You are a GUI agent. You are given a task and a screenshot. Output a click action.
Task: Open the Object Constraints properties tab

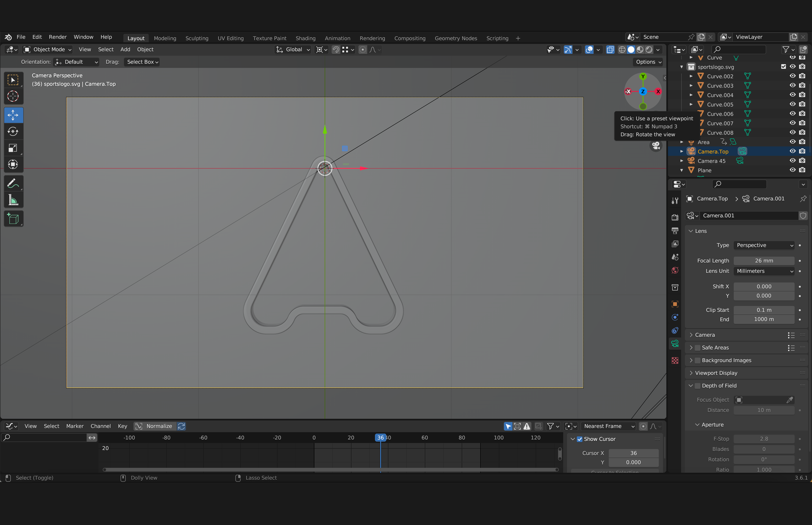675,330
